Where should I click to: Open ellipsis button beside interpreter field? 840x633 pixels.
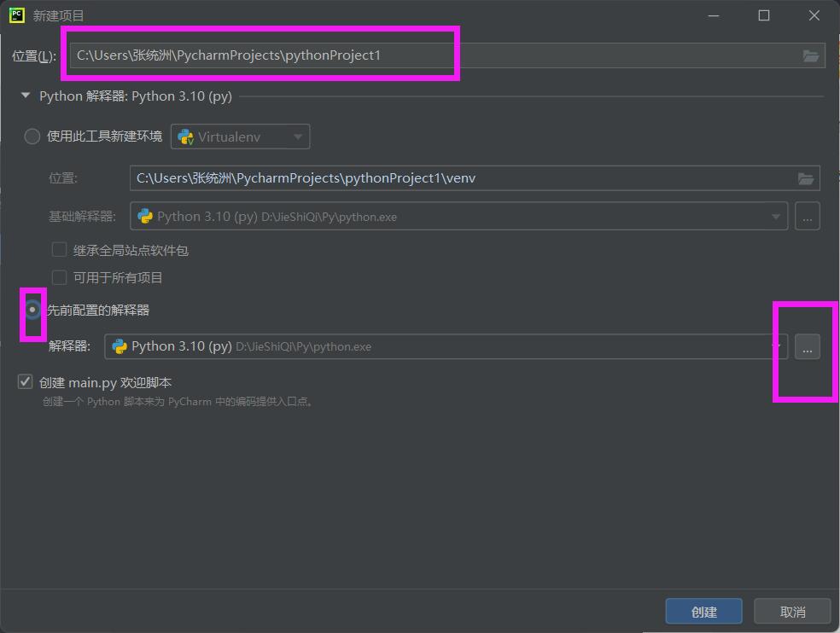808,346
